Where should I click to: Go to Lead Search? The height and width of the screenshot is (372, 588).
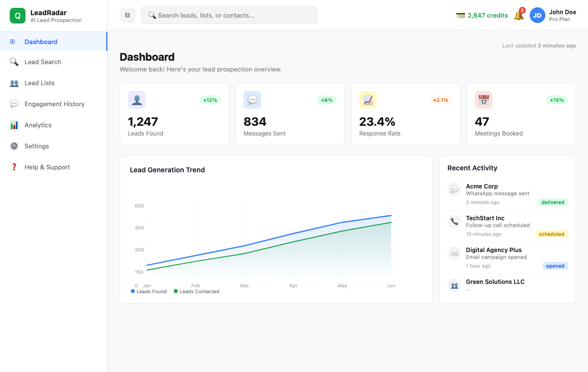(53, 62)
